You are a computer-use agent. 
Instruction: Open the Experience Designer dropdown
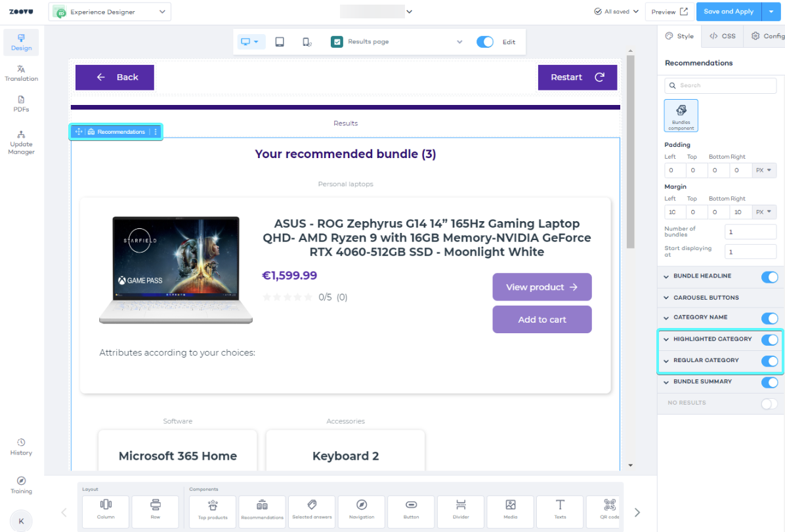point(110,12)
